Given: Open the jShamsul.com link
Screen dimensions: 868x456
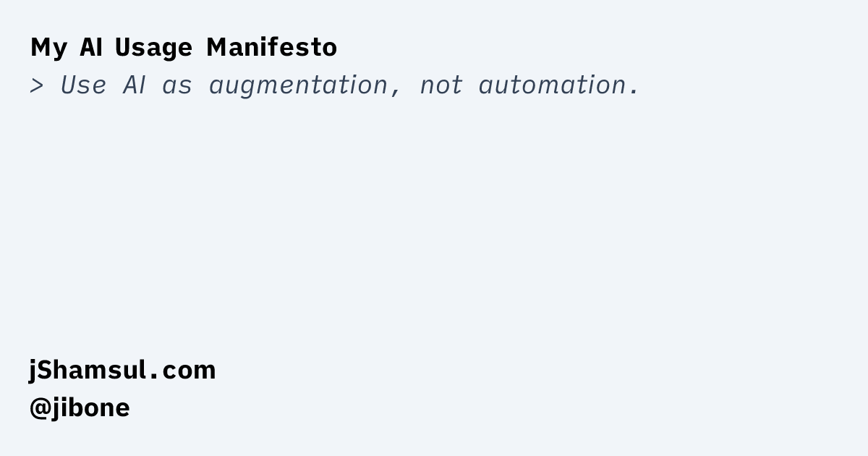Looking at the screenshot, I should [122, 370].
